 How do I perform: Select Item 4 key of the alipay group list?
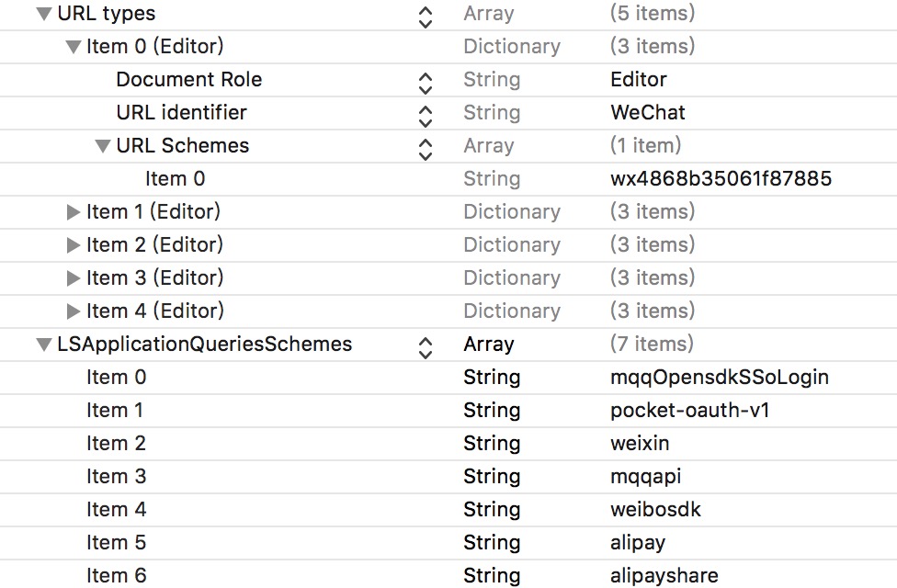click(x=116, y=510)
